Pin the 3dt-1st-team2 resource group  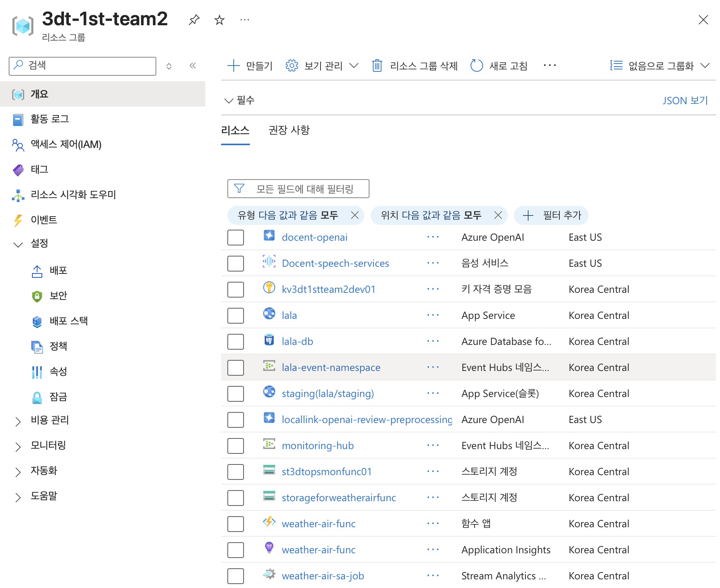coord(194,20)
